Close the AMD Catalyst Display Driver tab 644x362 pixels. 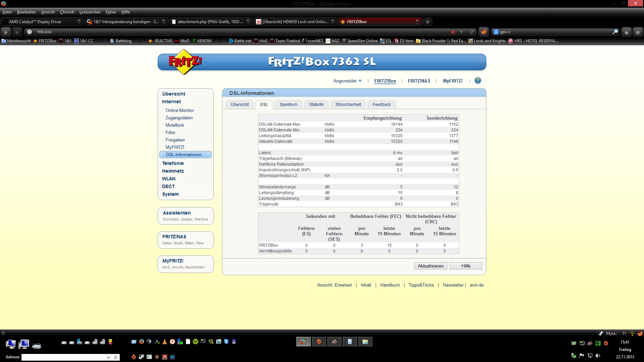click(79, 21)
